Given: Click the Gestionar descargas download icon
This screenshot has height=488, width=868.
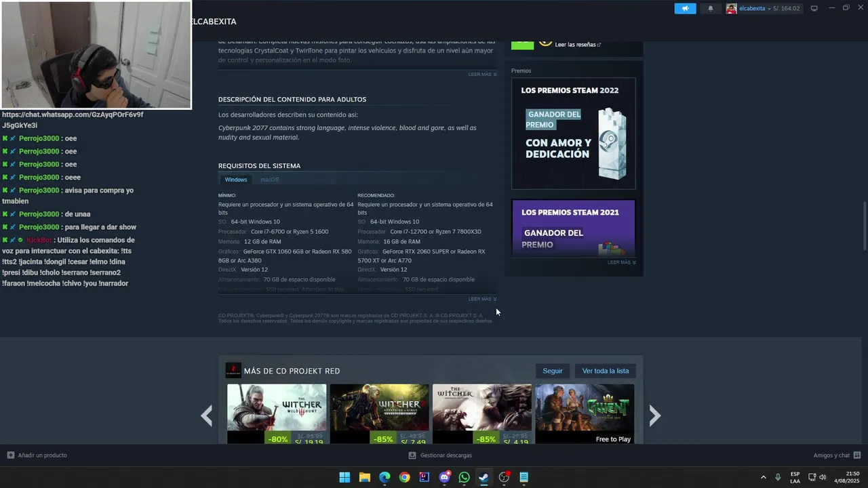Looking at the screenshot, I should click(x=412, y=455).
